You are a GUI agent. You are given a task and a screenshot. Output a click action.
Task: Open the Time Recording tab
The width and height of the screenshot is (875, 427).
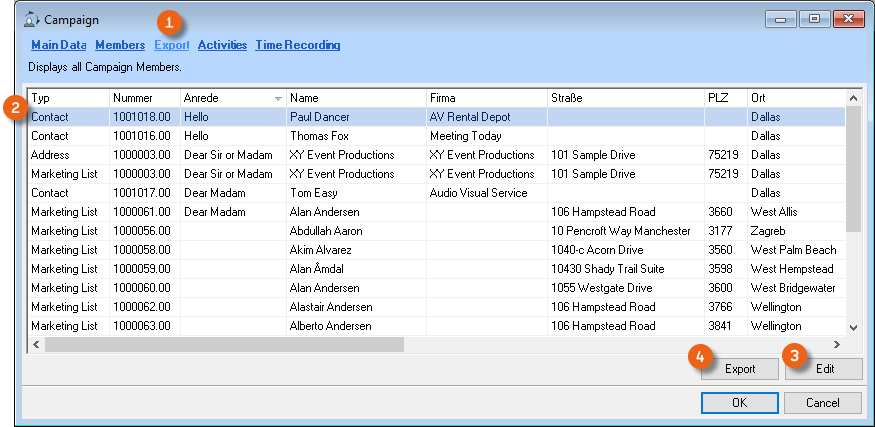point(297,45)
